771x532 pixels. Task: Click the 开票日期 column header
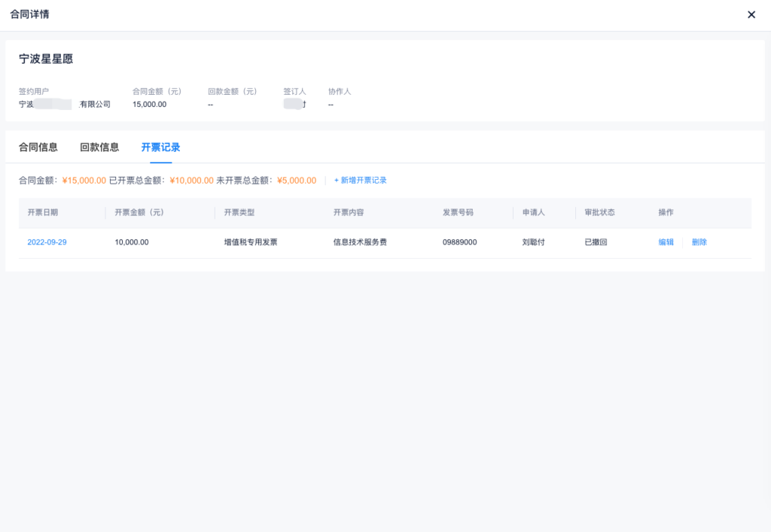tap(43, 213)
